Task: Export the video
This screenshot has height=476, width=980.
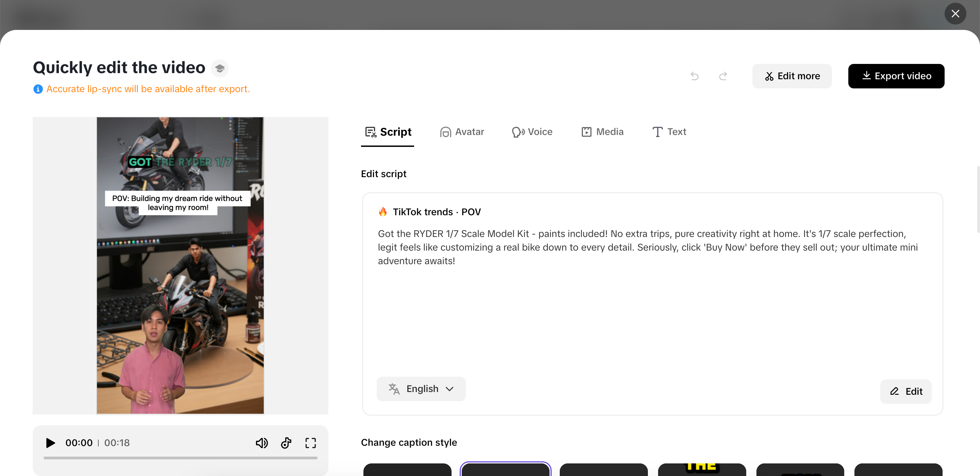Action: coord(896,76)
